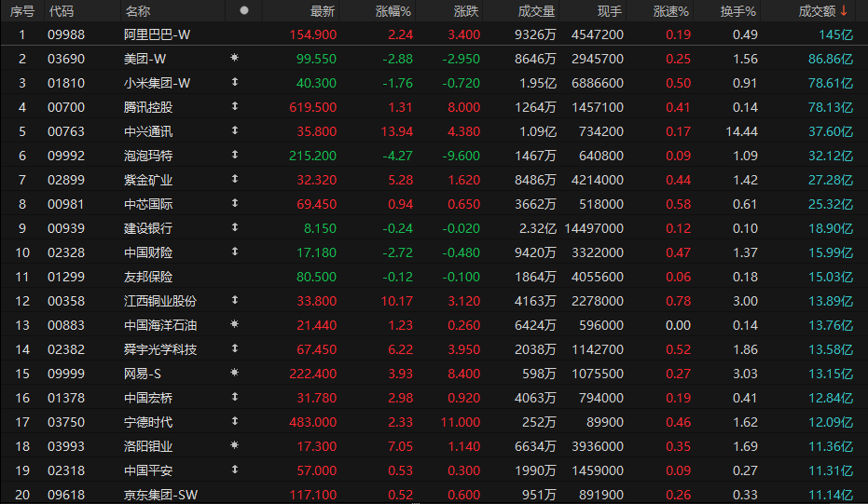Sort by the 名称 column header
This screenshot has height=504, width=868.
[x=138, y=11]
